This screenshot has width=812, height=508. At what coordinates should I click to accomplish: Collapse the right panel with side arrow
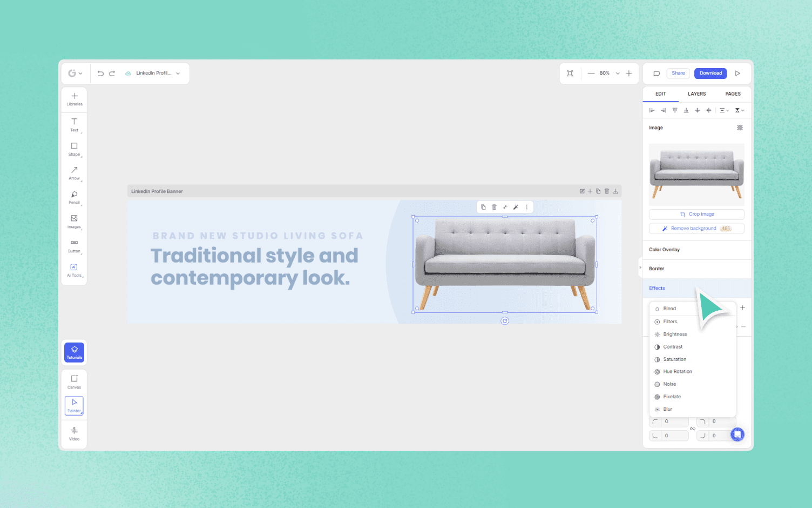(x=640, y=268)
